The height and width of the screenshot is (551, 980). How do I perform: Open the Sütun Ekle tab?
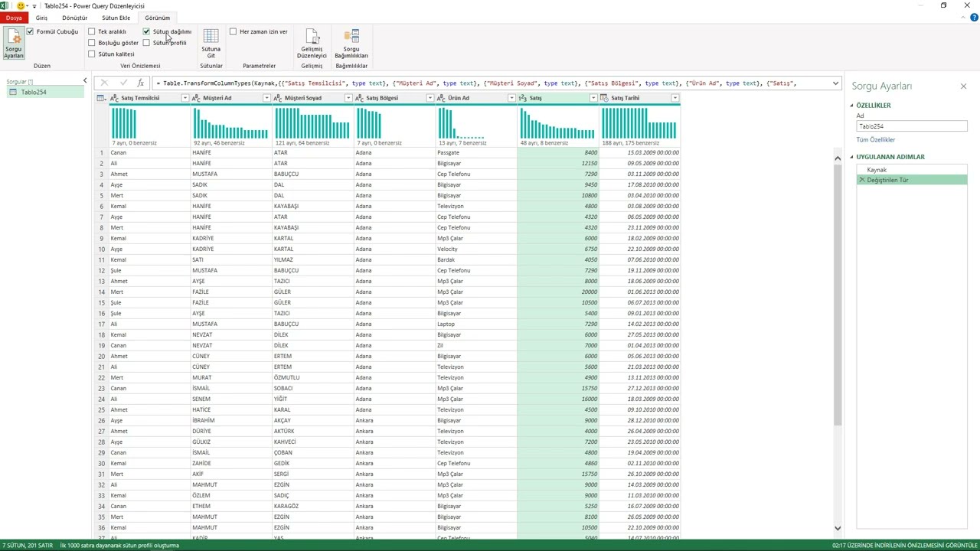(116, 18)
